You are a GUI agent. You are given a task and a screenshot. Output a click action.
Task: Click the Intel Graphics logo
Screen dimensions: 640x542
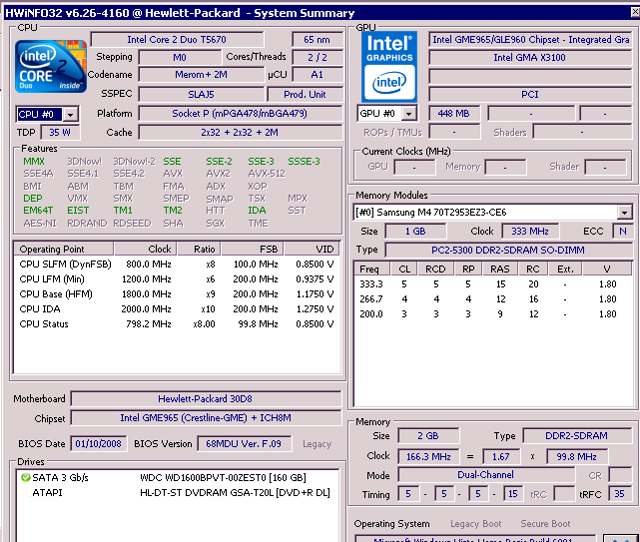click(x=389, y=67)
